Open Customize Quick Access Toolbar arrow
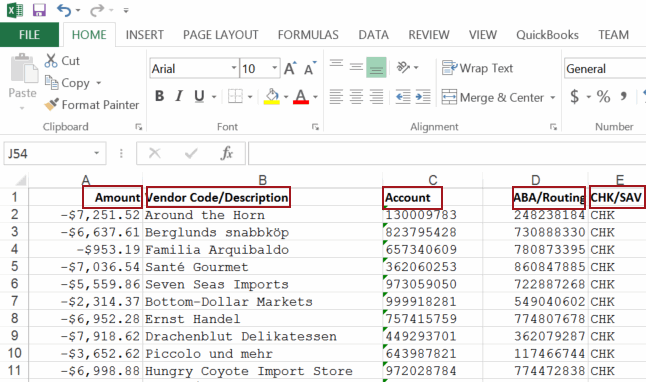Viewport: 646px width, 382px height. (126, 10)
